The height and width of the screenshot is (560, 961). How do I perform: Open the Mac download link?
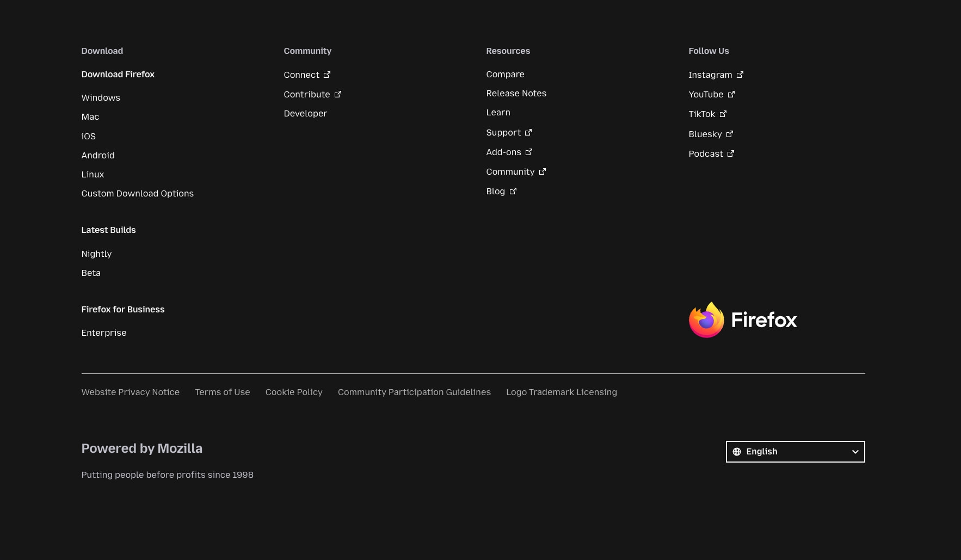90,116
